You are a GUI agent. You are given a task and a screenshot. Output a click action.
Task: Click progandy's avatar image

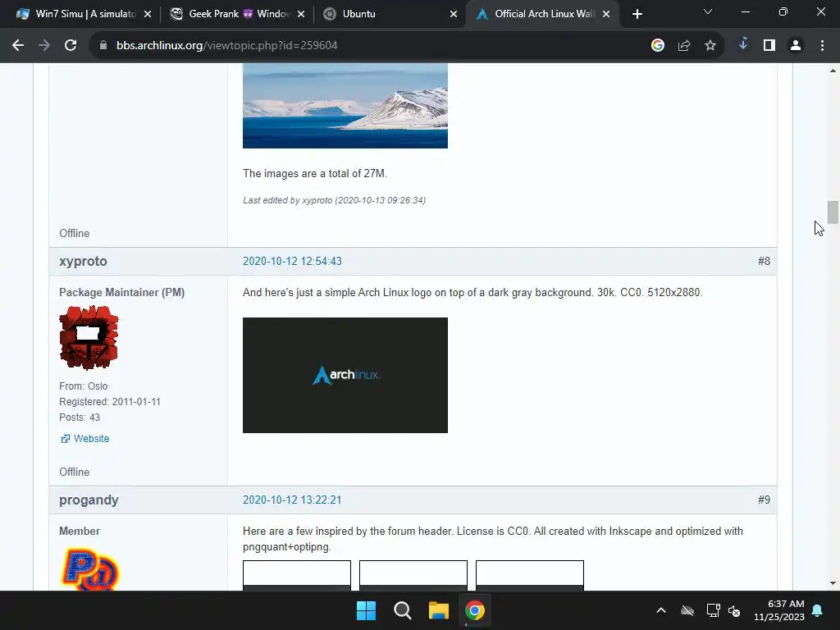coord(90,569)
